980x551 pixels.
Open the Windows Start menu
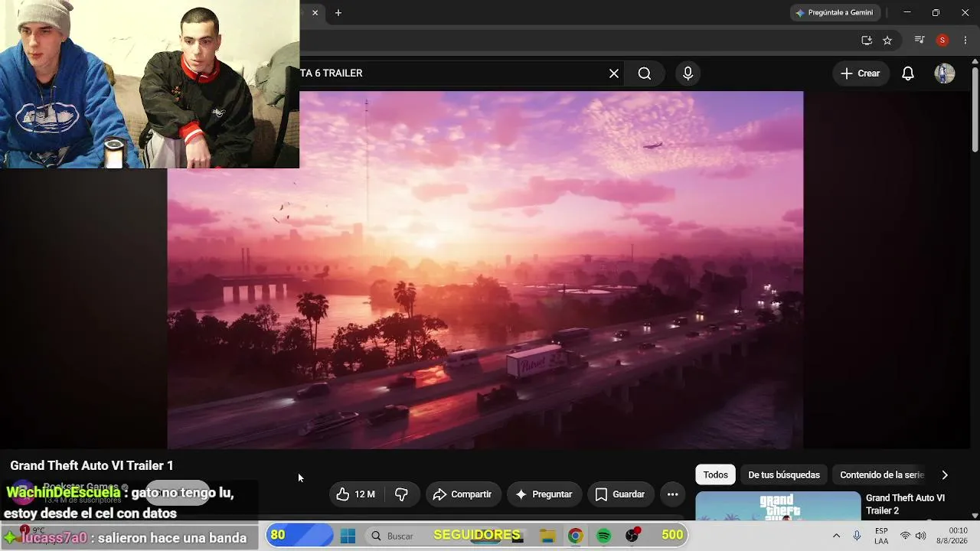point(348,536)
